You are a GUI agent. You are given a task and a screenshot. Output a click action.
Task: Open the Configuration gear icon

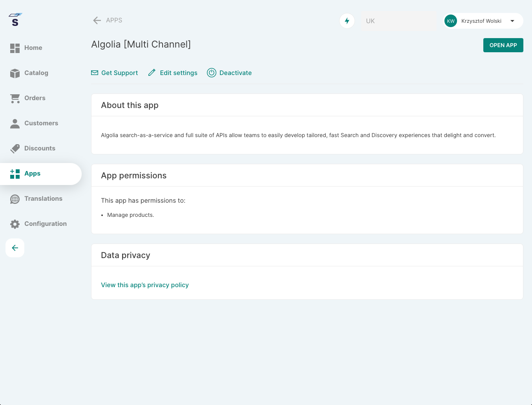click(x=15, y=224)
